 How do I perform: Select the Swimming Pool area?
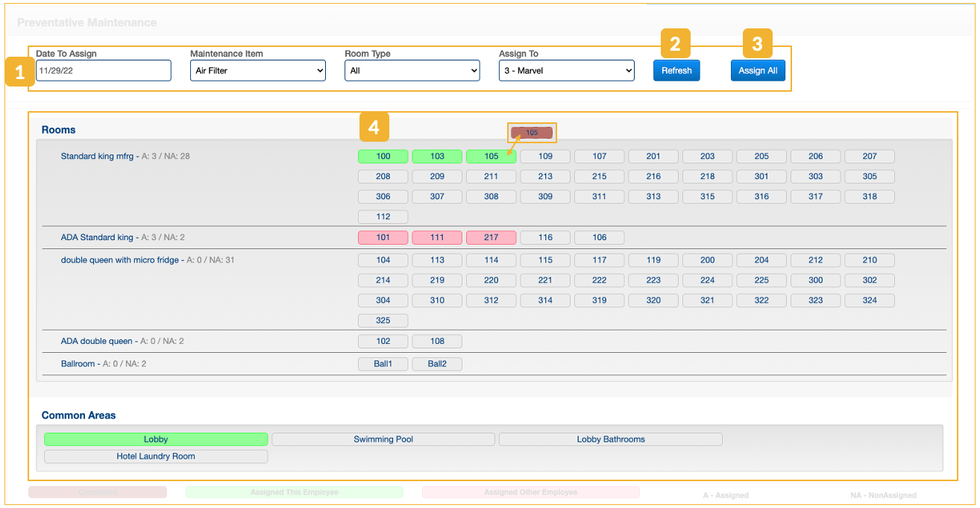click(383, 439)
